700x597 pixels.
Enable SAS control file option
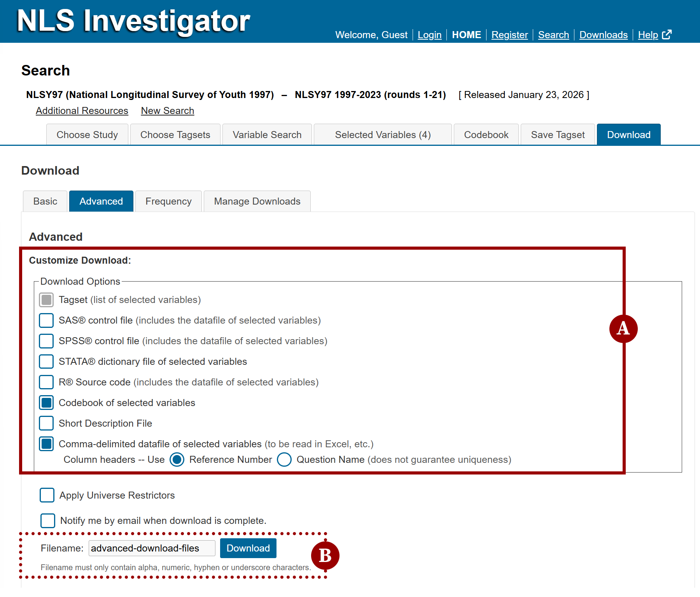point(46,320)
